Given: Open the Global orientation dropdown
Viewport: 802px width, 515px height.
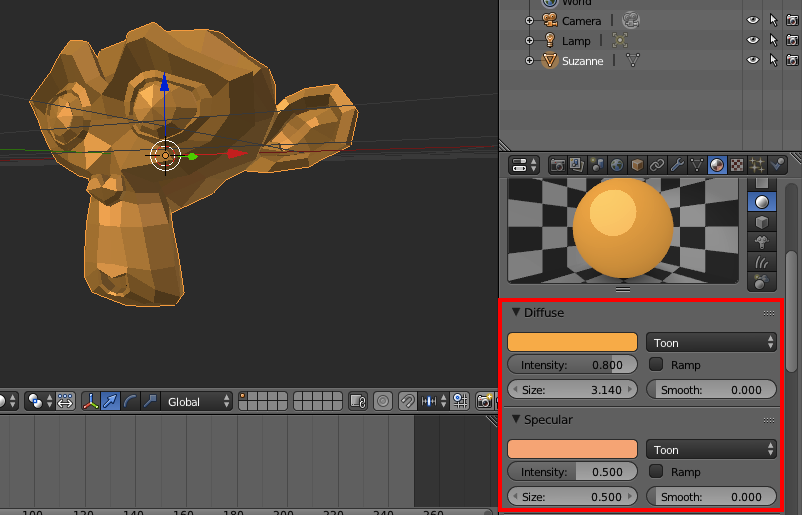Looking at the screenshot, I should pyautogui.click(x=197, y=401).
